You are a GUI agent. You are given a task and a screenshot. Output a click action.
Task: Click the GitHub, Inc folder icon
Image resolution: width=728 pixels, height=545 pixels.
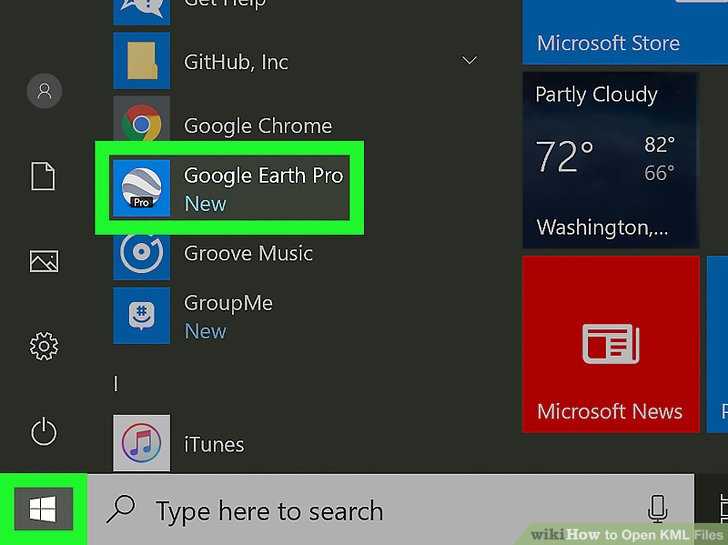[x=142, y=61]
